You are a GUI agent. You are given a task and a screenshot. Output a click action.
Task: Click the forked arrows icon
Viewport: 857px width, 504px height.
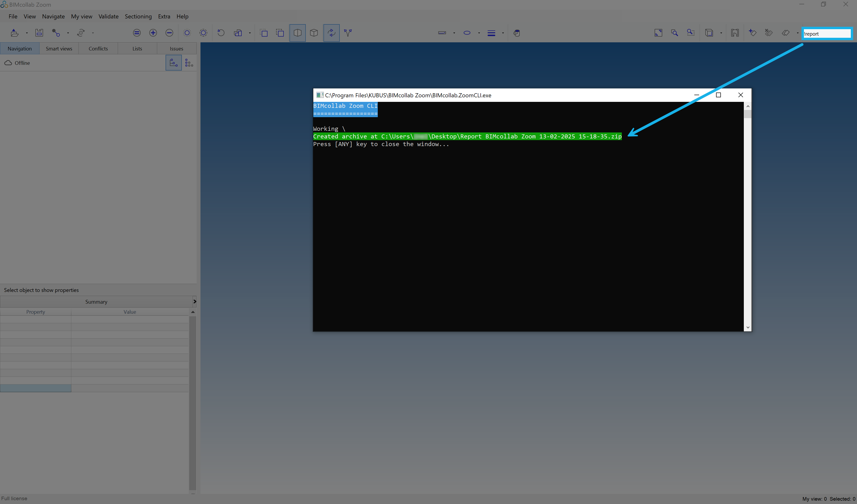348,33
